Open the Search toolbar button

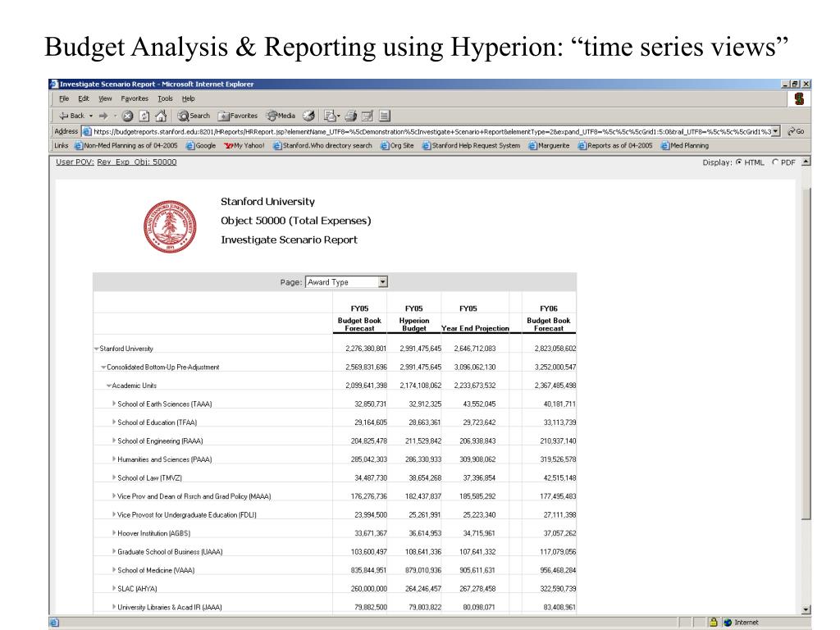pos(194,116)
